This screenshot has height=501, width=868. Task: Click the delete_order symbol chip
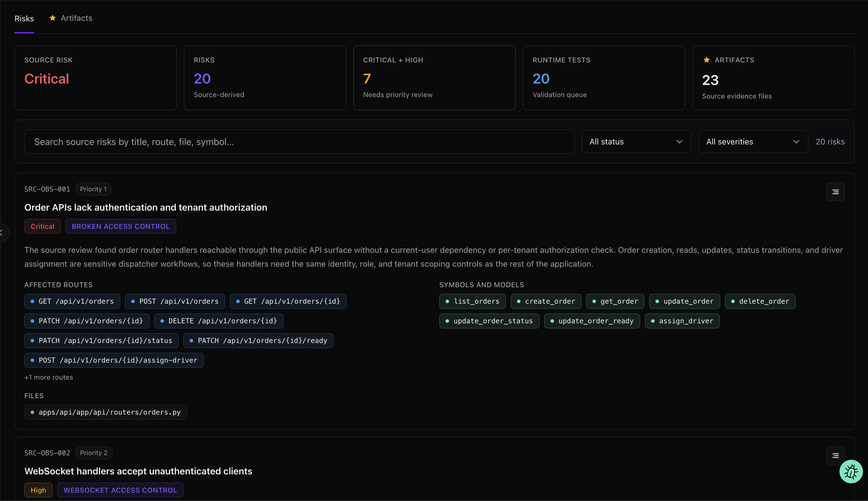pyautogui.click(x=760, y=301)
